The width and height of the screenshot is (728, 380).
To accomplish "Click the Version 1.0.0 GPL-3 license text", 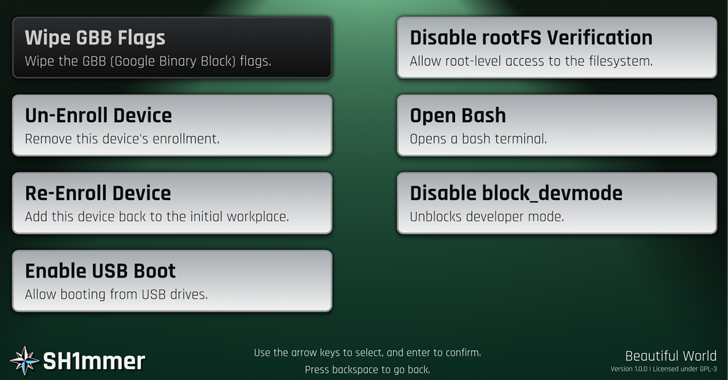I will (x=663, y=369).
